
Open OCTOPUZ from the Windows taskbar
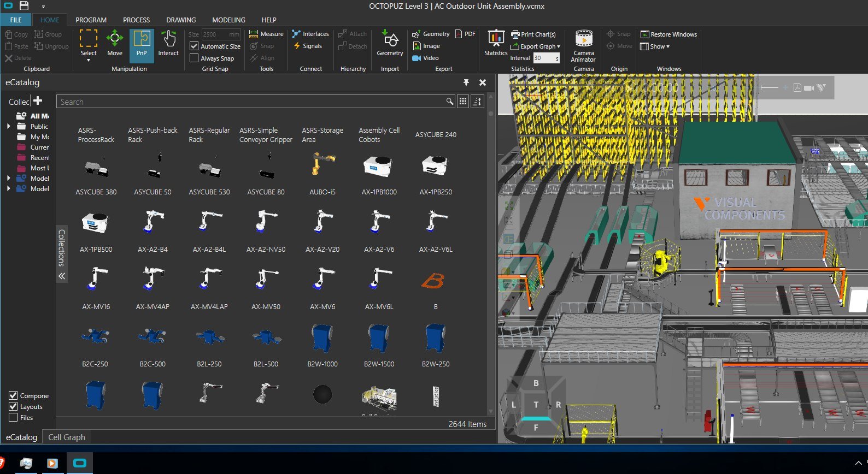[80, 463]
